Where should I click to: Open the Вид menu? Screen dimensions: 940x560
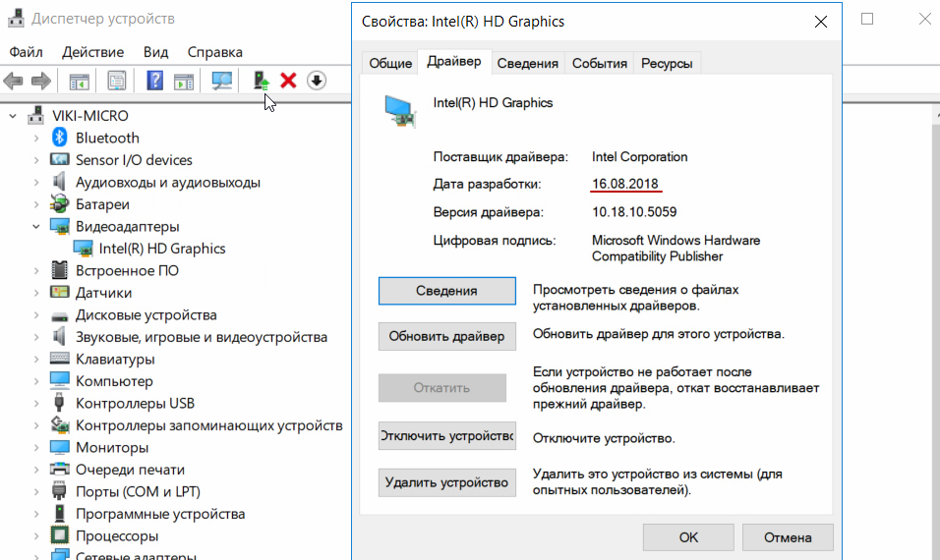tap(156, 52)
